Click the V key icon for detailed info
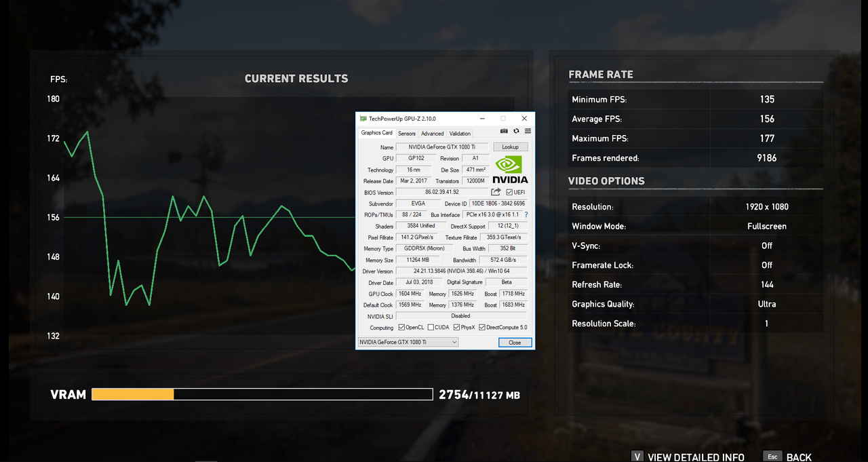This screenshot has width=868, height=462. (637, 457)
